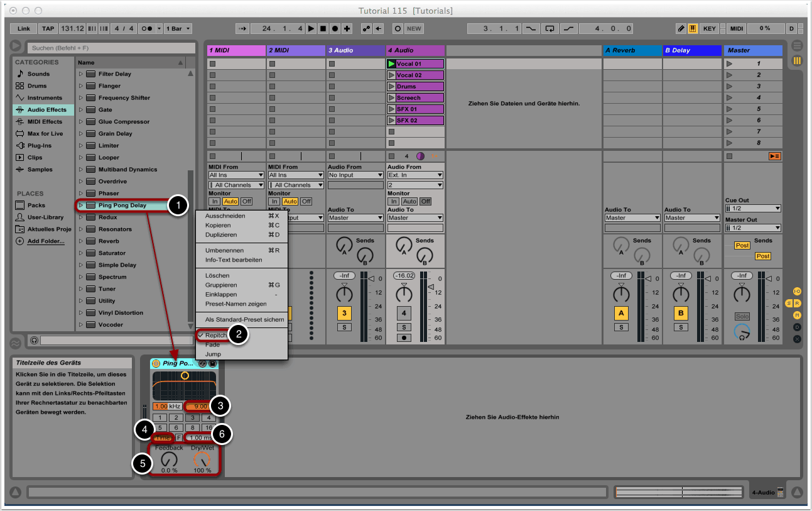Select Duplizieren in the context menu
Image resolution: width=812 pixels, height=511 pixels.
click(x=221, y=234)
